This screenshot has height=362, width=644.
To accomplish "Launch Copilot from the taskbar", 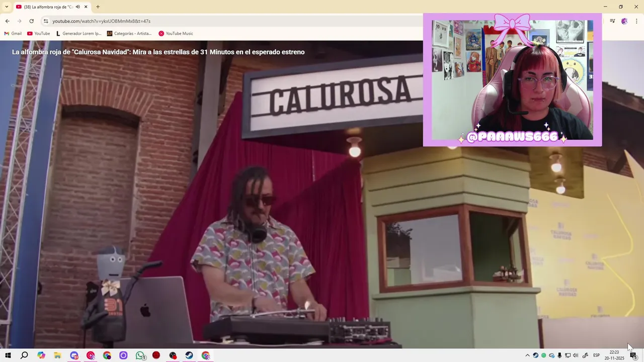I will 41,355.
